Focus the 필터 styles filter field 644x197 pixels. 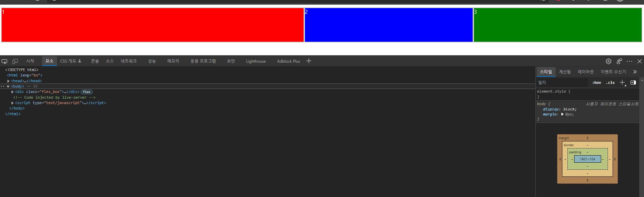point(562,83)
